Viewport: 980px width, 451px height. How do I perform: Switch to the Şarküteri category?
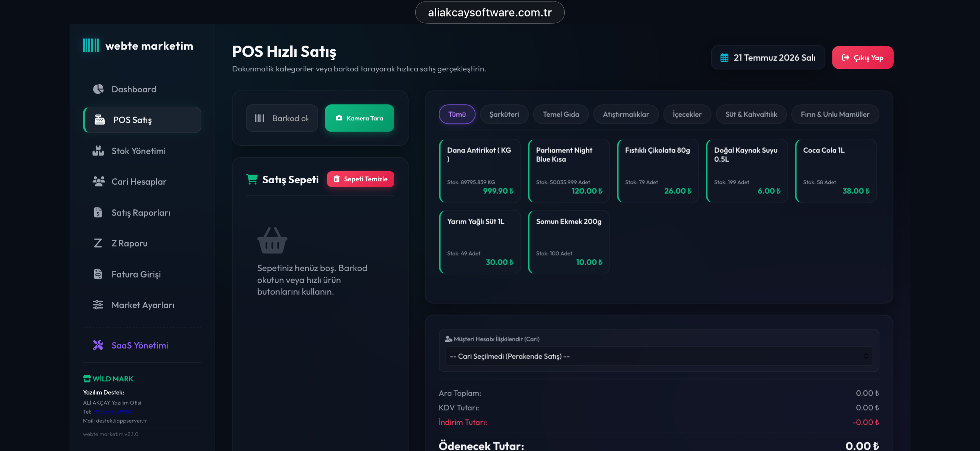coord(504,114)
